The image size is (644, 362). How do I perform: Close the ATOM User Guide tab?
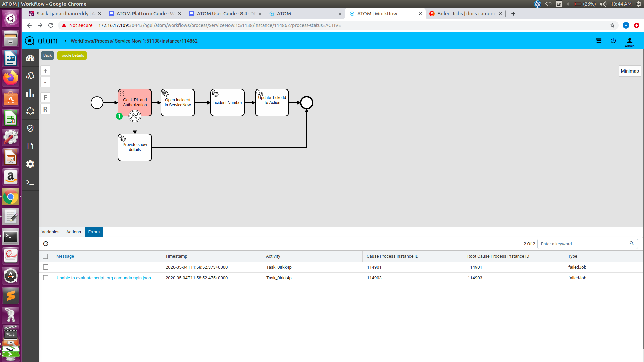(260, 14)
